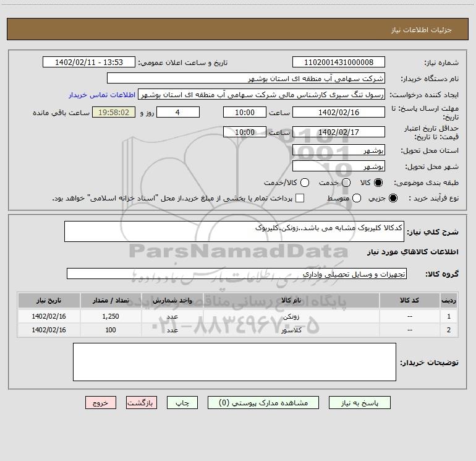
Task: Click the ردیف column header
Action: 449,301
